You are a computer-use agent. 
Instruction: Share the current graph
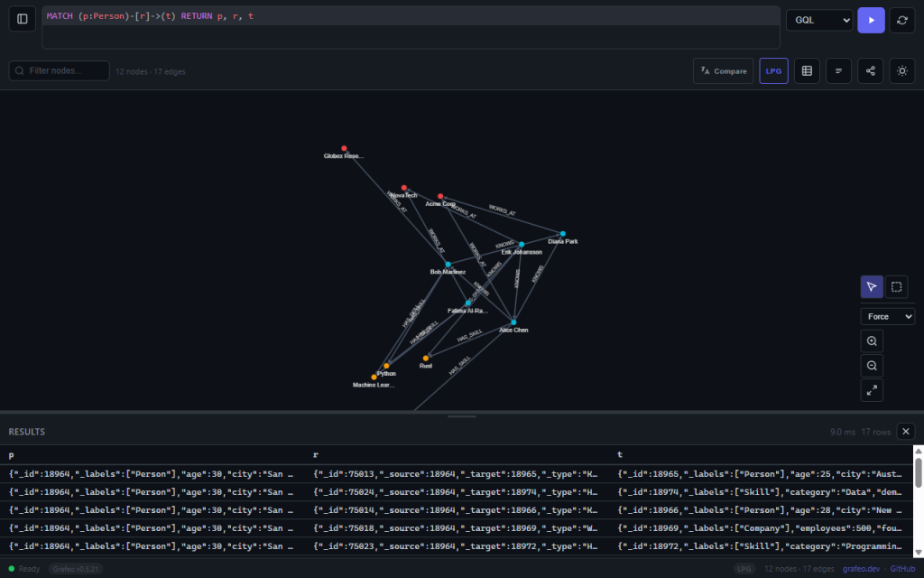tap(870, 70)
